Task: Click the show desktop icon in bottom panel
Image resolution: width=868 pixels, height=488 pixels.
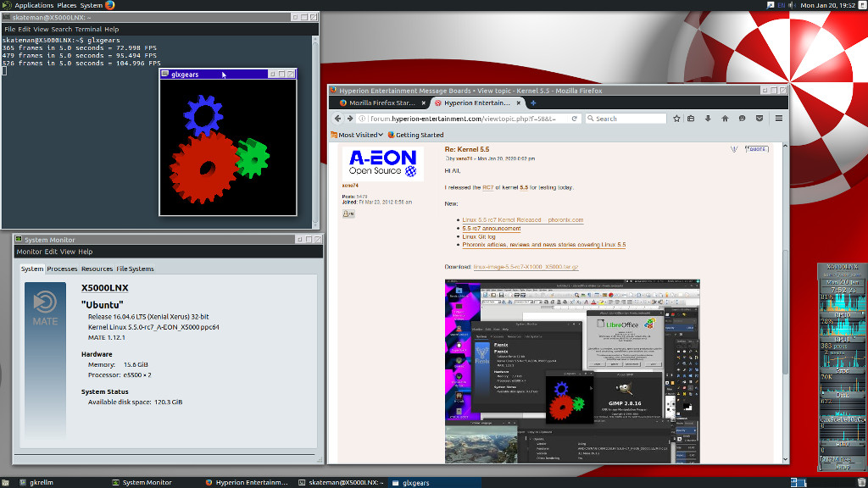Action: [x=5, y=482]
